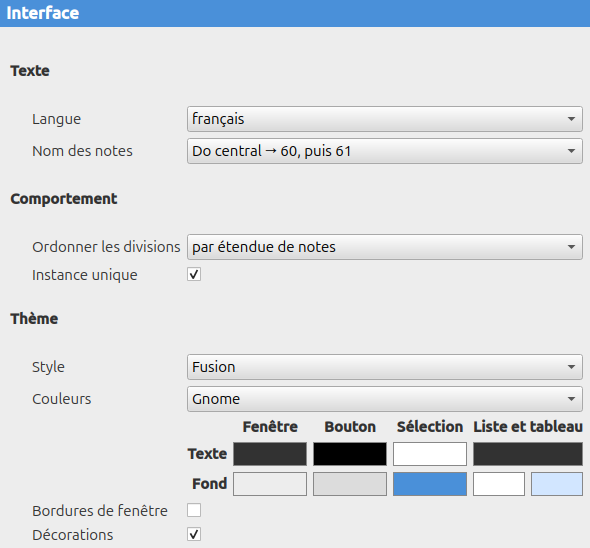Screen dimensions: 590x548
Task: Open the Ordonner les divisions dropdown
Action: point(385,247)
